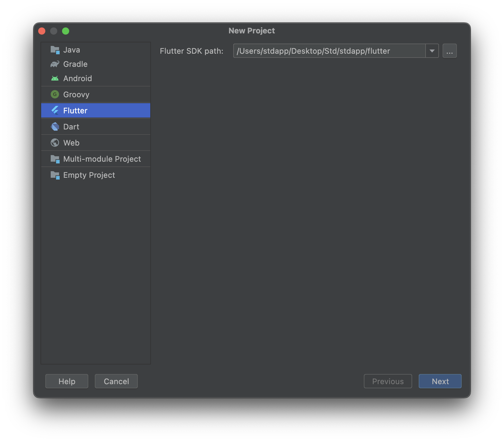Browse for SDK with the ellipsis button
Image resolution: width=504 pixels, height=442 pixels.
450,51
